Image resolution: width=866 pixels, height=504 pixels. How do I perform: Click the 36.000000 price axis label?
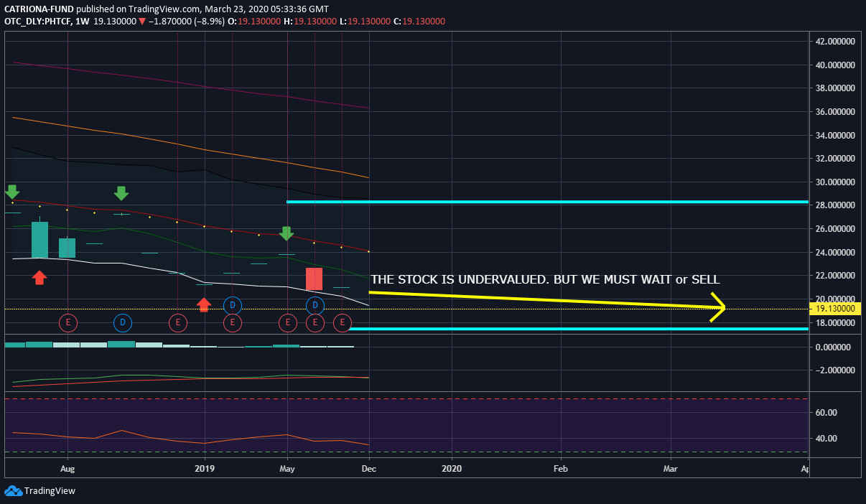pyautogui.click(x=835, y=112)
